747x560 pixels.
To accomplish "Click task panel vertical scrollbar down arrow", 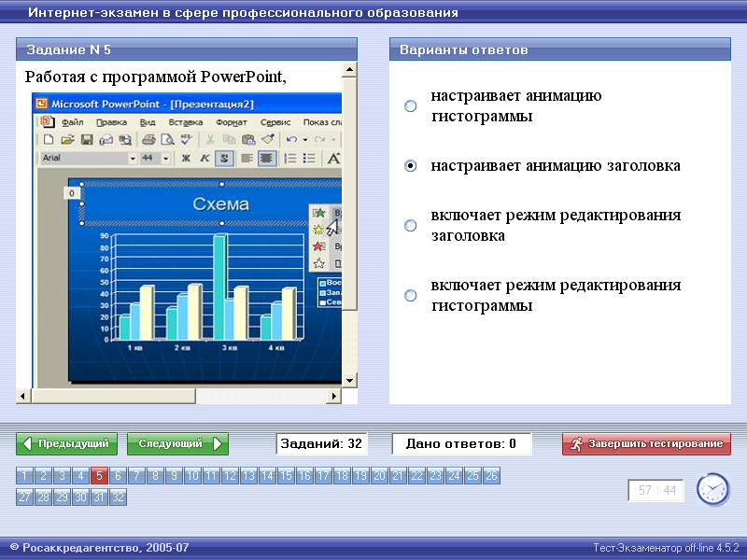I will pyautogui.click(x=349, y=381).
